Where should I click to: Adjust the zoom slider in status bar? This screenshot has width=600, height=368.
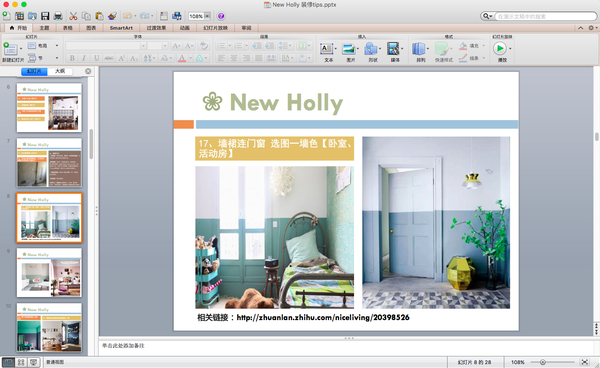(542, 362)
